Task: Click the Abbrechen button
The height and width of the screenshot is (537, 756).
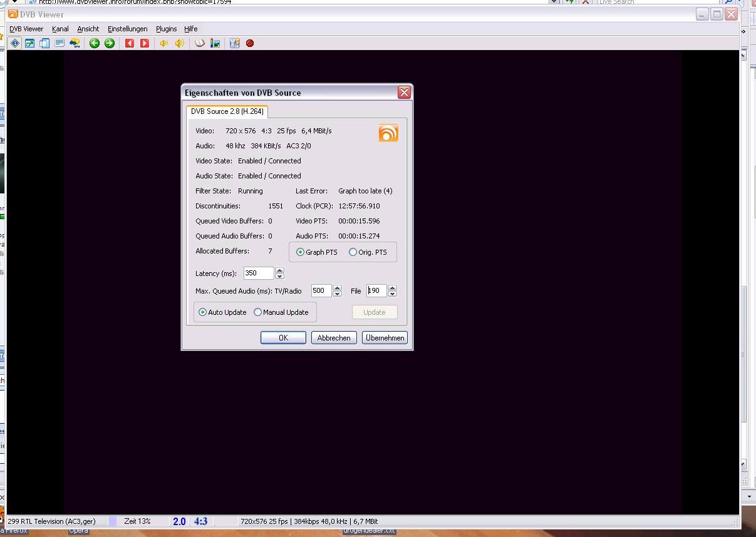Action: 334,338
